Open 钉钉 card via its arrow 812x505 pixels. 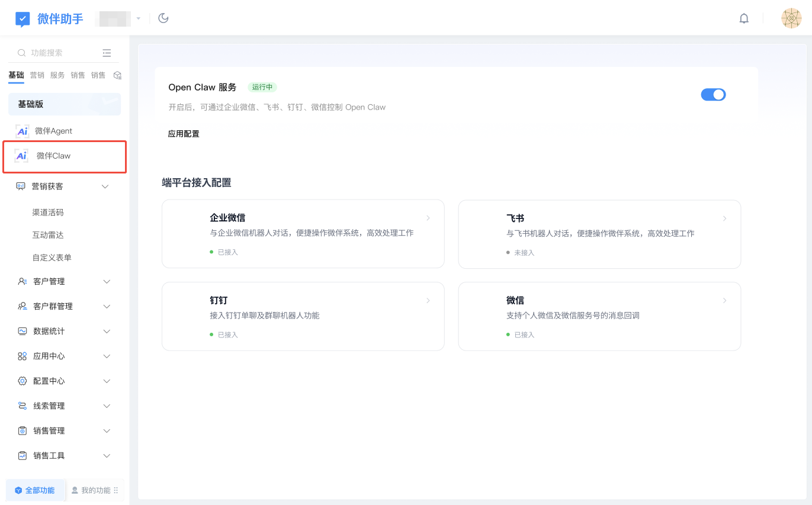point(428,301)
